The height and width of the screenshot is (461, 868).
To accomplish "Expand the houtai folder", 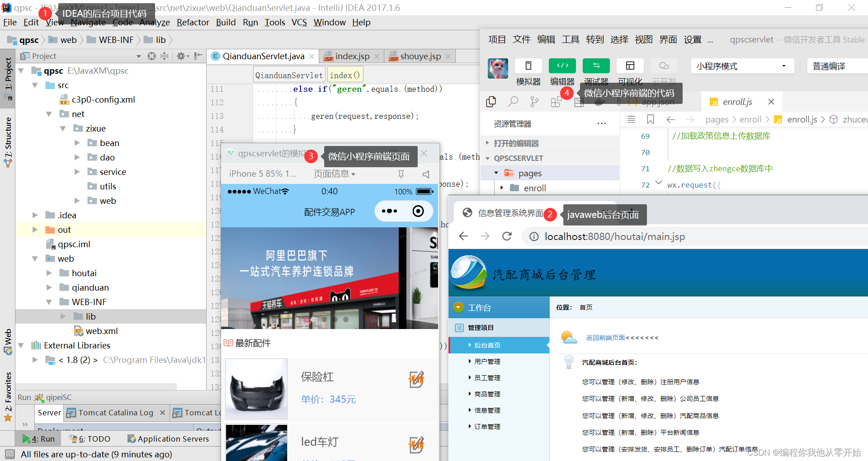I will click(x=49, y=273).
